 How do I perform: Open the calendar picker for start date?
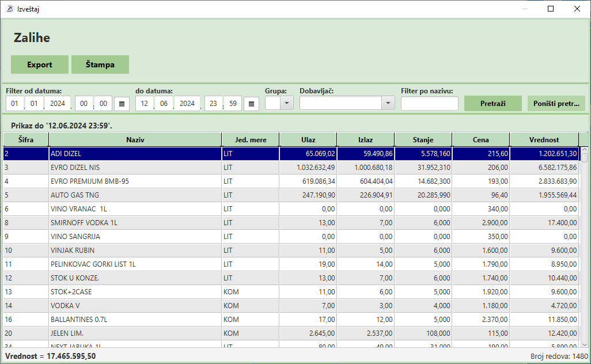tap(122, 104)
